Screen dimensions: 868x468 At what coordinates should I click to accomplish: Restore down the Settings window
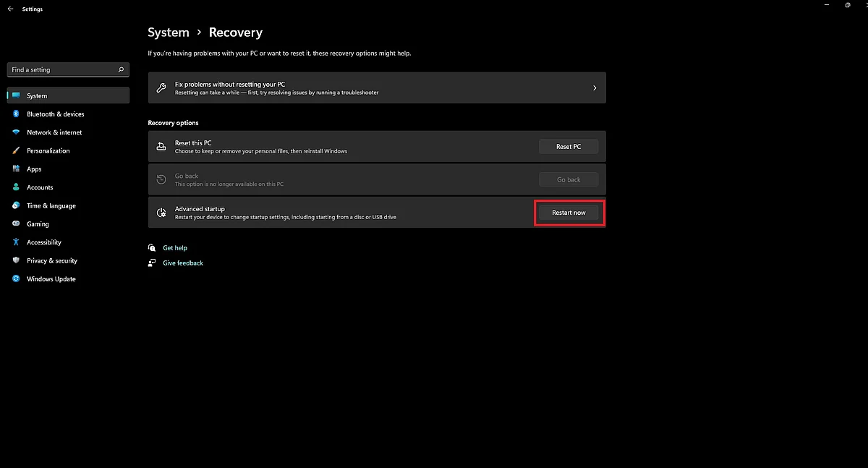point(848,5)
